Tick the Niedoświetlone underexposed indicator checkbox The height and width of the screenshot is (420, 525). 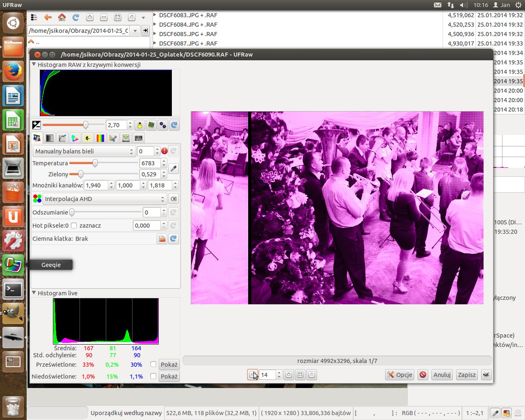pos(153,376)
